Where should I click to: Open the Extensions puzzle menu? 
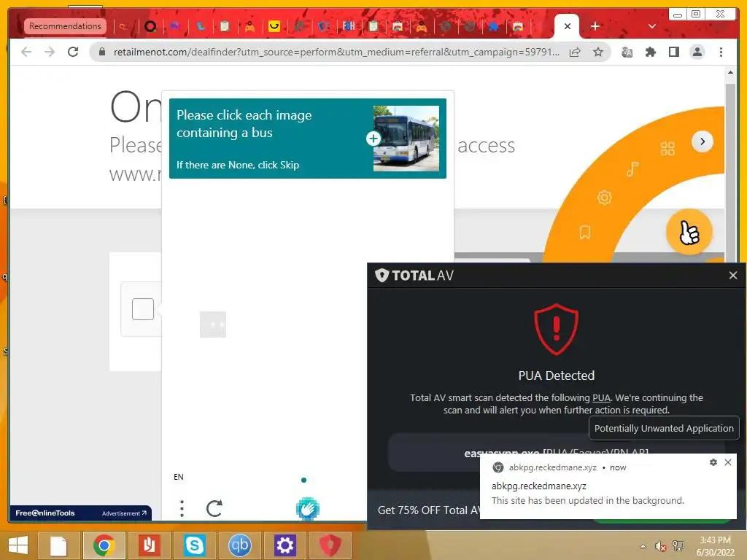[650, 52]
